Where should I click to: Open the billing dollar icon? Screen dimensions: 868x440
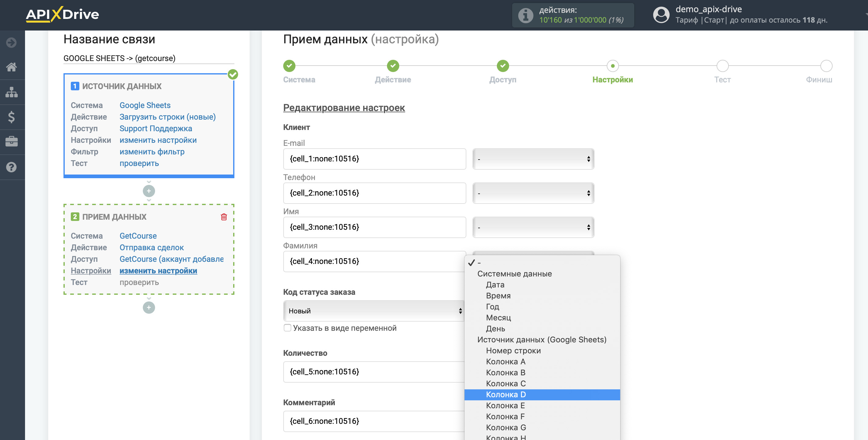click(12, 117)
